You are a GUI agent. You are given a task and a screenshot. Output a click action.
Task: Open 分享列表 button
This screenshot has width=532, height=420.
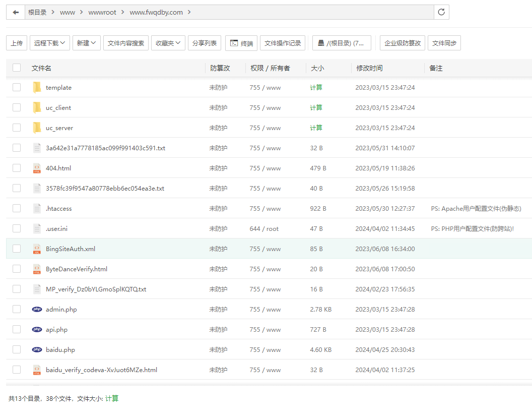click(x=204, y=43)
